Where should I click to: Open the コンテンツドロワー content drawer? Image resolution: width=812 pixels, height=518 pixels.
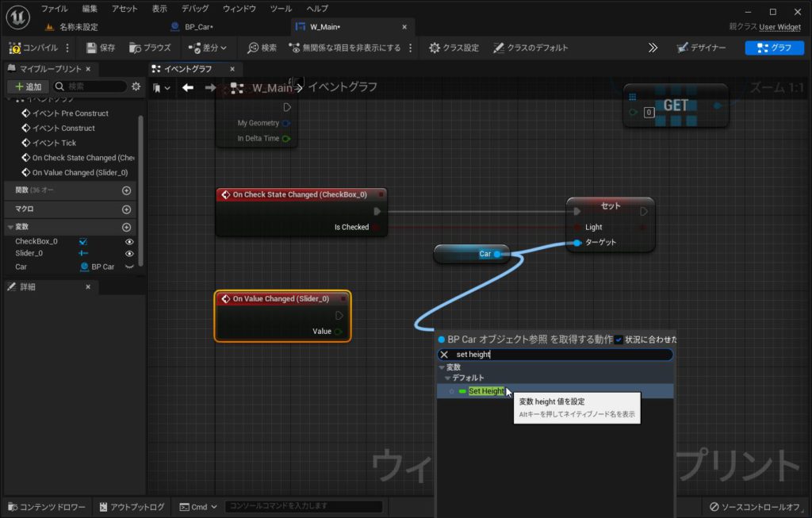[x=47, y=507]
